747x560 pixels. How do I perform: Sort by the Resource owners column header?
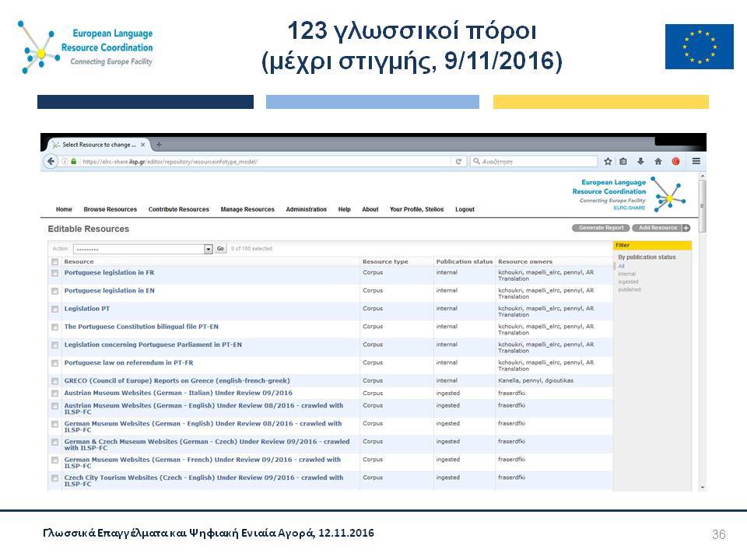[525, 262]
